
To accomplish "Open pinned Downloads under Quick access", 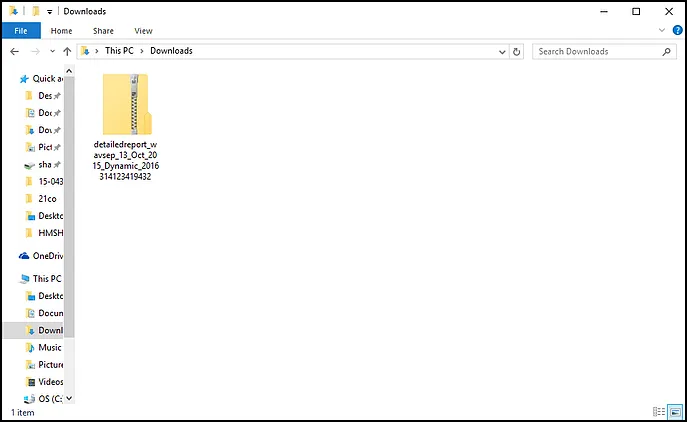I will click(x=45, y=130).
